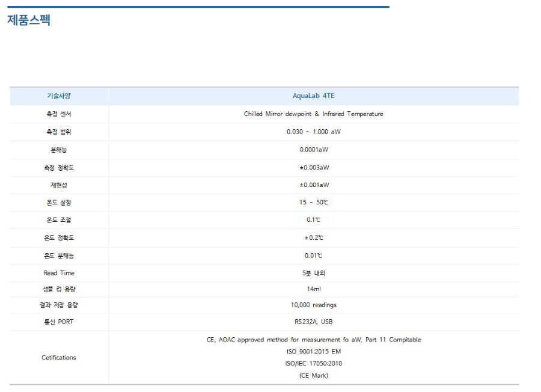
Task: Click the 제품스펙 section heading
Action: pyautogui.click(x=29, y=20)
